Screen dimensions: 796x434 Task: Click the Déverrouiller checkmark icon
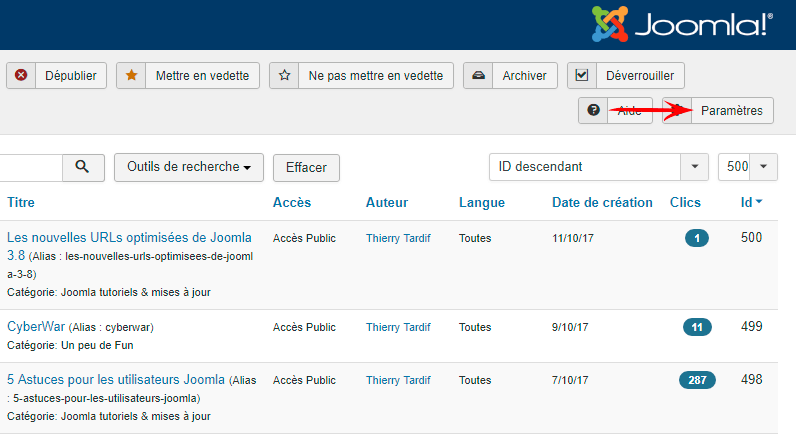[x=582, y=75]
